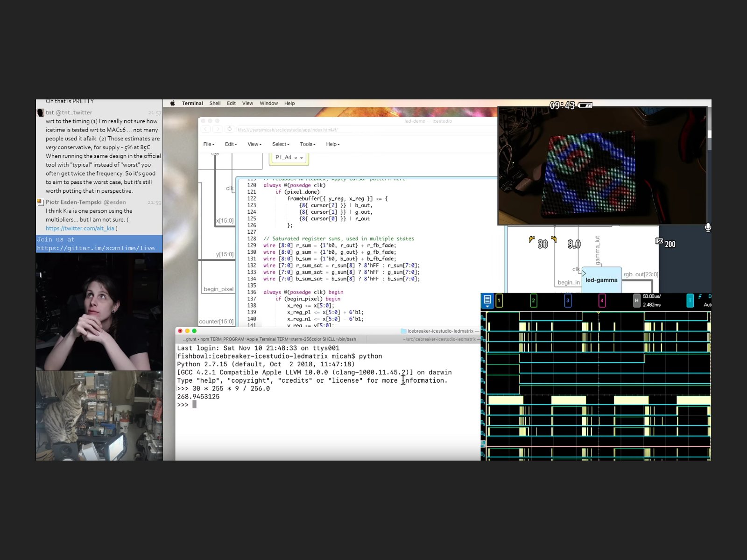Open the Icestudio File dropdown menu
The height and width of the screenshot is (560, 747).
click(x=209, y=144)
